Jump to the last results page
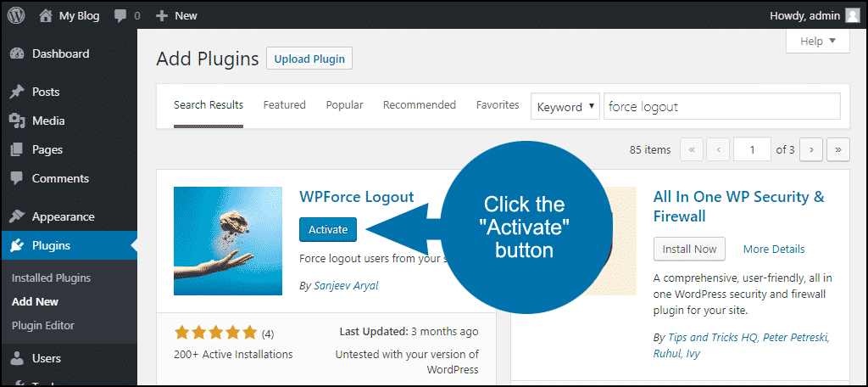 (x=838, y=149)
